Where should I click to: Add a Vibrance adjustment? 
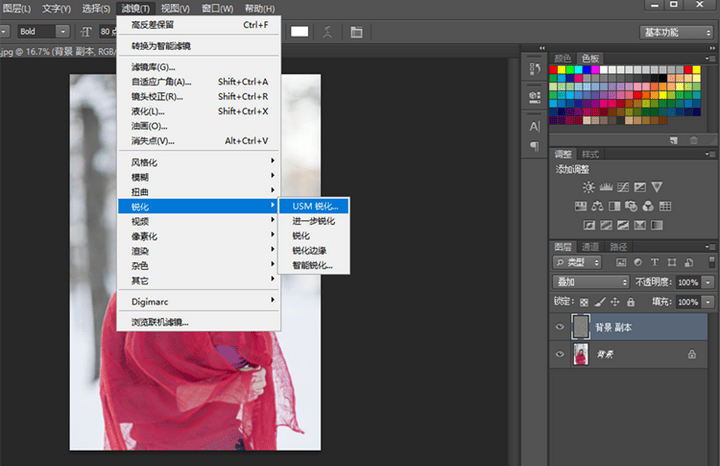pos(657,187)
